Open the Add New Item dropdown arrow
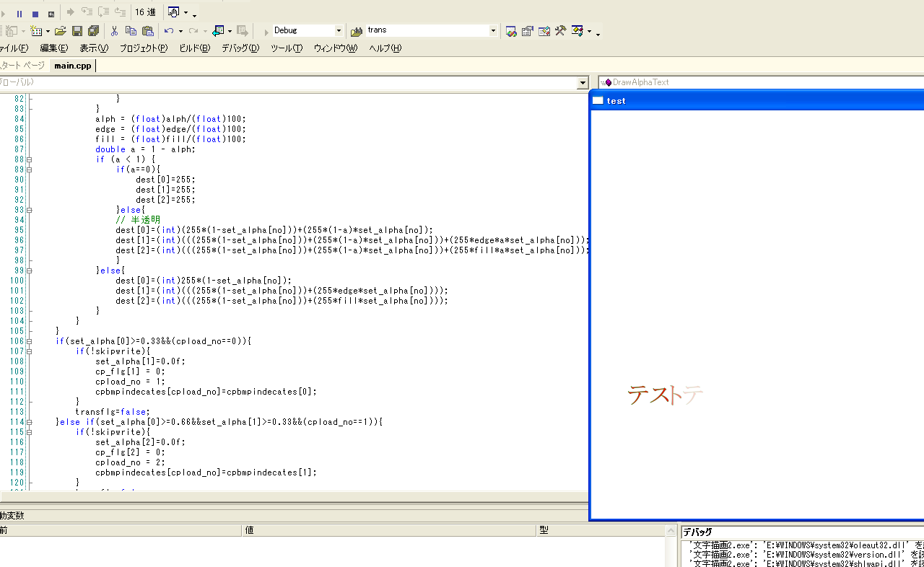This screenshot has height=567, width=924. (x=48, y=31)
